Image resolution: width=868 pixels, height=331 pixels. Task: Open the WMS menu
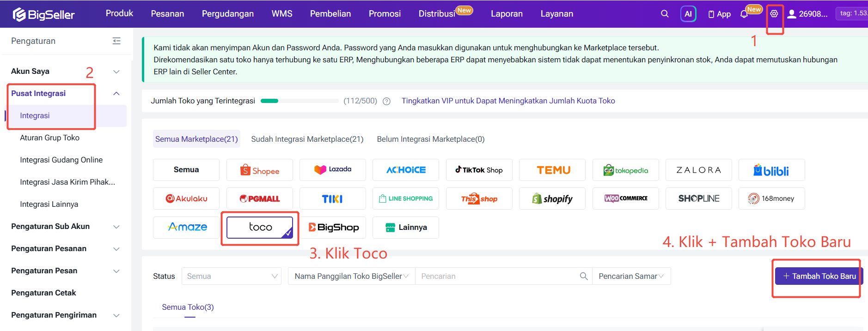282,14
